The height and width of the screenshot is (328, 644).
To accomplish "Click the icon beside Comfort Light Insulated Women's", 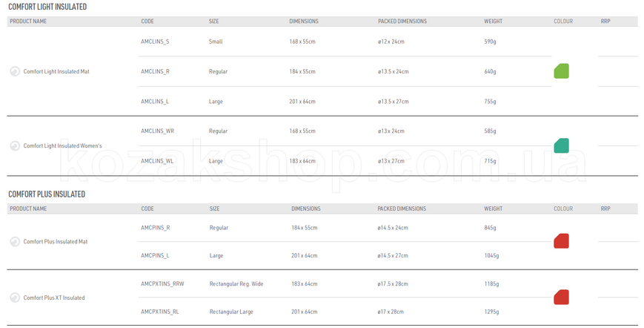I will coord(15,146).
